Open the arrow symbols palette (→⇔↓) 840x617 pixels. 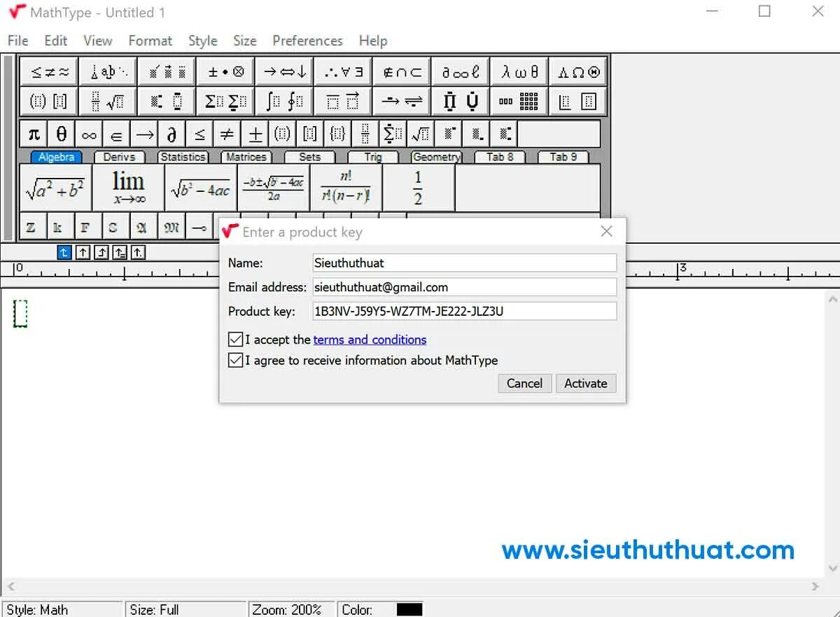pyautogui.click(x=285, y=71)
